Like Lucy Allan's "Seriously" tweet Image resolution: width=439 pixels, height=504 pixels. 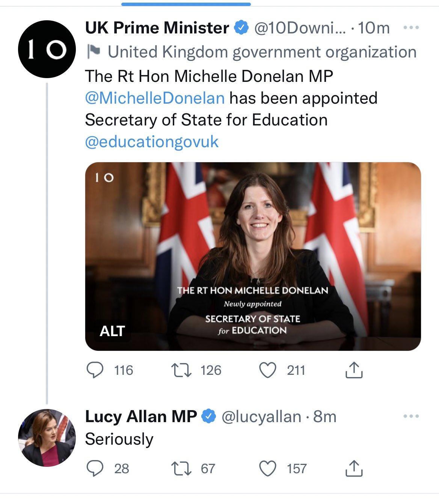(x=268, y=468)
